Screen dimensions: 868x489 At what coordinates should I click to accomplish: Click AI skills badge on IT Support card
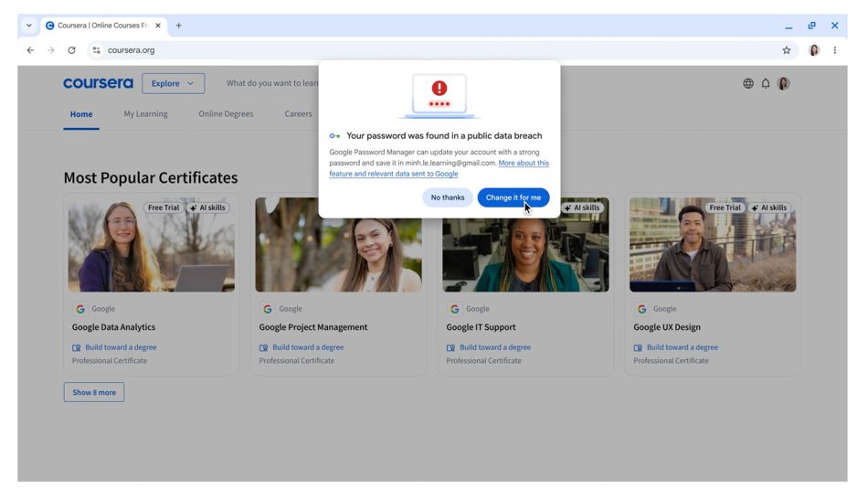tap(582, 207)
